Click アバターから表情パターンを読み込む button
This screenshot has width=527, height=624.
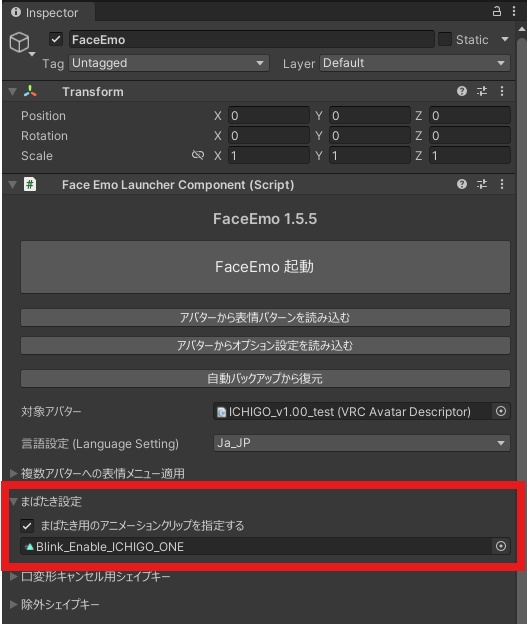click(265, 318)
